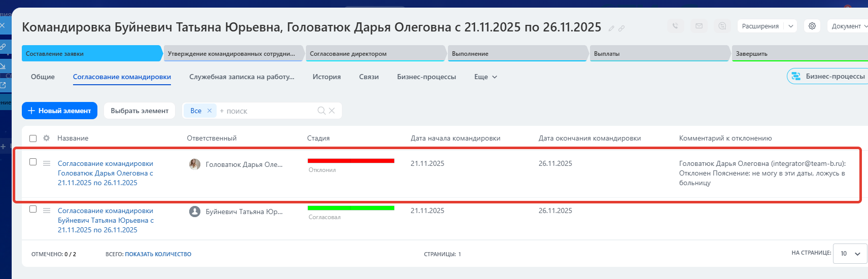Open the Документ dropdown
The width and height of the screenshot is (868, 279).
point(848,26)
